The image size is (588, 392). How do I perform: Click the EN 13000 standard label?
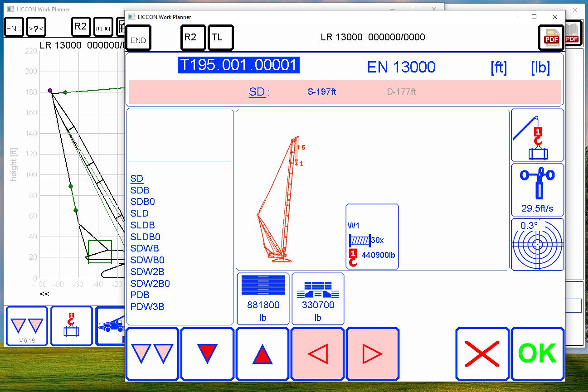click(x=401, y=67)
